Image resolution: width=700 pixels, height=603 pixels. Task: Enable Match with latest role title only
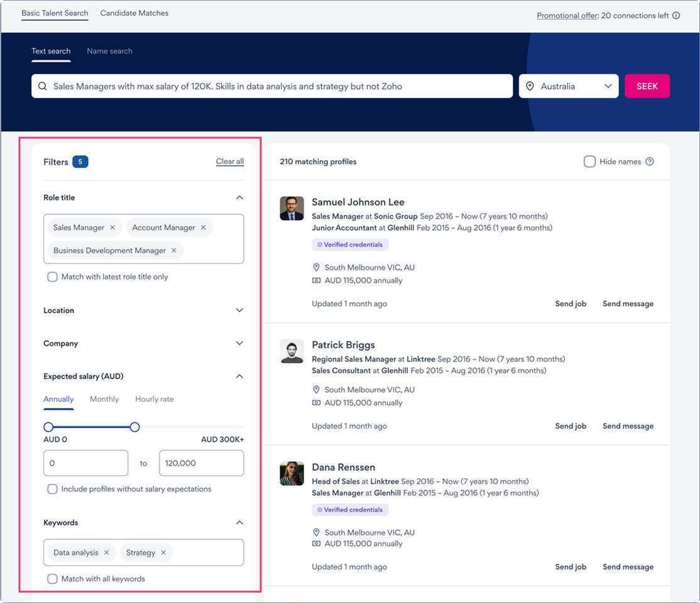pyautogui.click(x=52, y=277)
